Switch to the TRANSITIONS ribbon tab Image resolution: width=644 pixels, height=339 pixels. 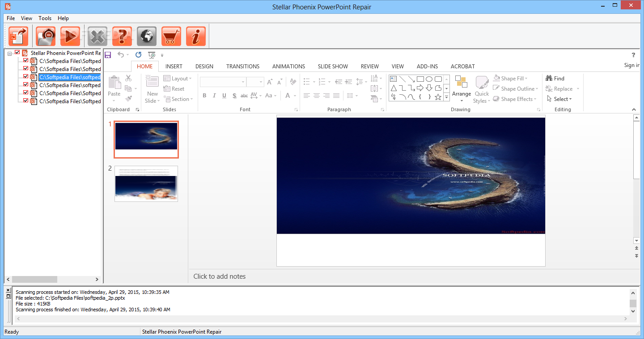click(x=243, y=67)
